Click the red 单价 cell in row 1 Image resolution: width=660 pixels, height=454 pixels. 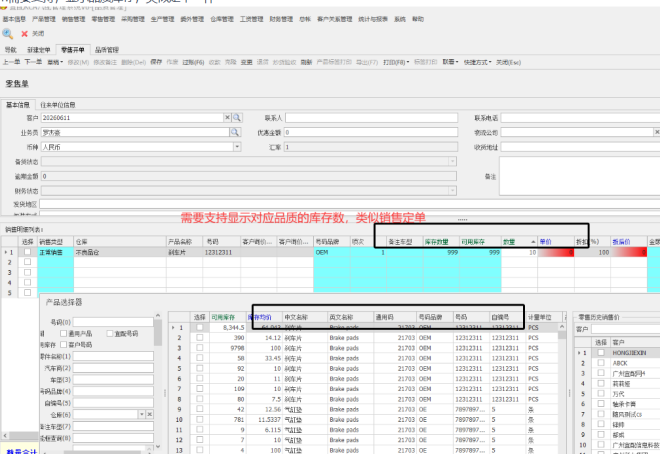click(x=556, y=252)
